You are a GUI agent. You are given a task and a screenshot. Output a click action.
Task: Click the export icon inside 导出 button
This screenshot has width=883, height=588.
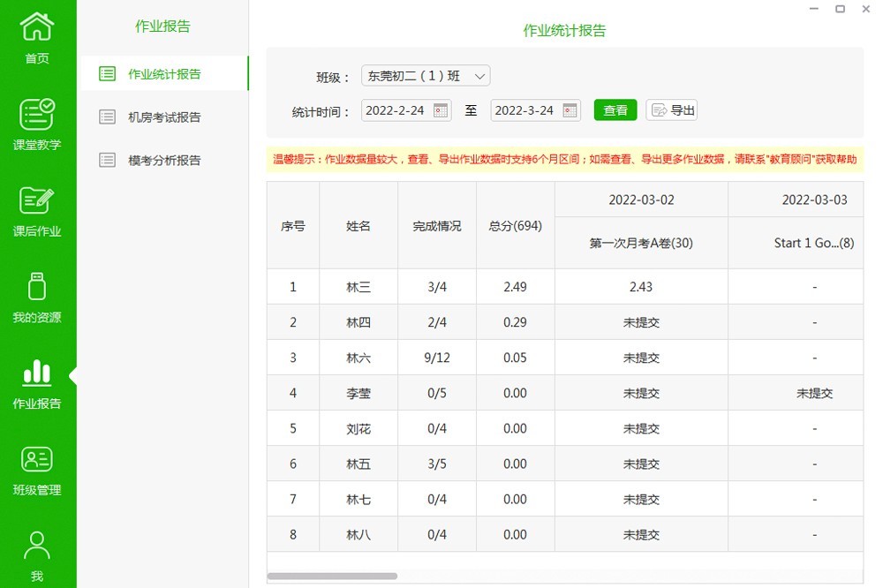tap(659, 109)
